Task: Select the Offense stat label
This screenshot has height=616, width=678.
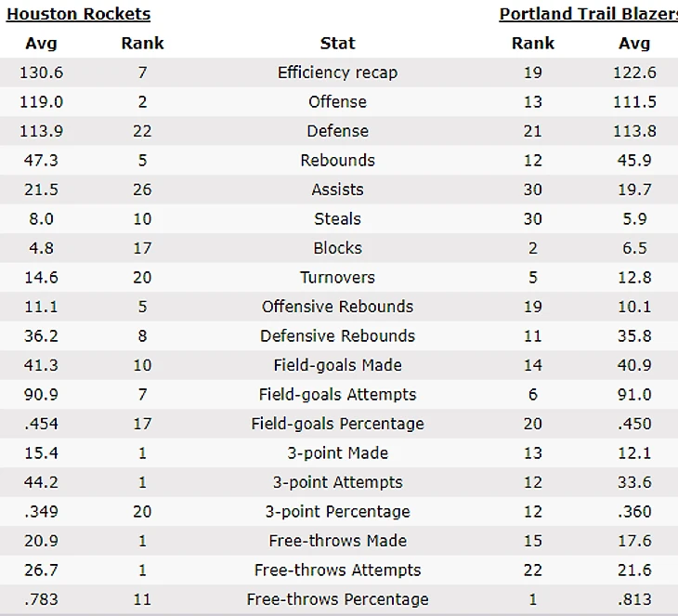Action: 337,102
